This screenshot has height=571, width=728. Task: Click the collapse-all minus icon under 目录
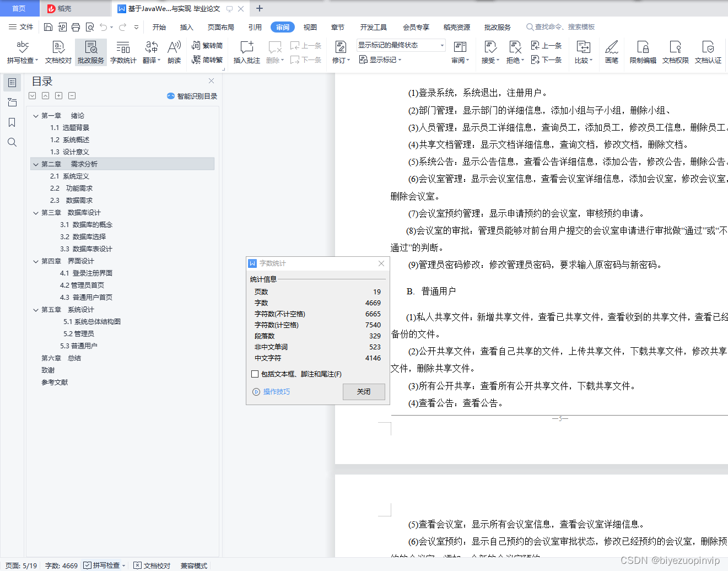72,95
